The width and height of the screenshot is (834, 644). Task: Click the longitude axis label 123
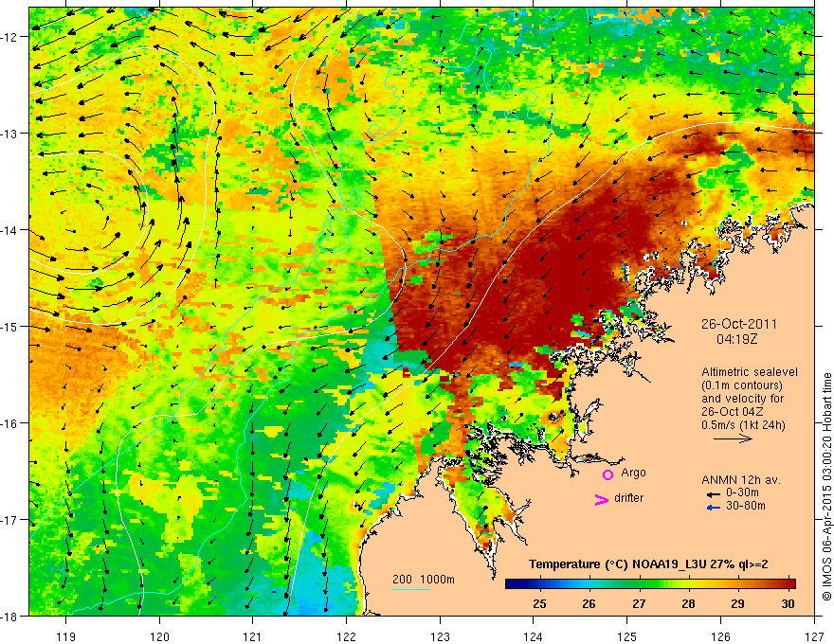pyautogui.click(x=440, y=636)
